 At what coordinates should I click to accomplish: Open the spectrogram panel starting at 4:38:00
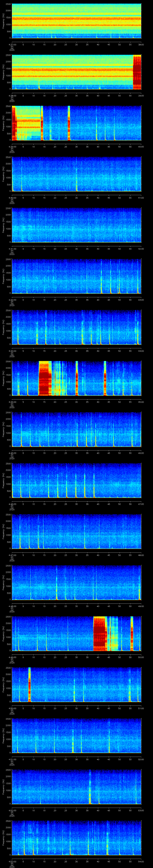(x=77, y=72)
